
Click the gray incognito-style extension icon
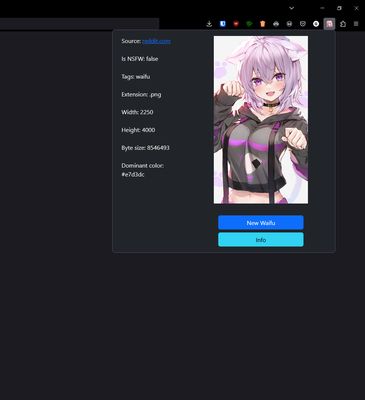(276, 24)
